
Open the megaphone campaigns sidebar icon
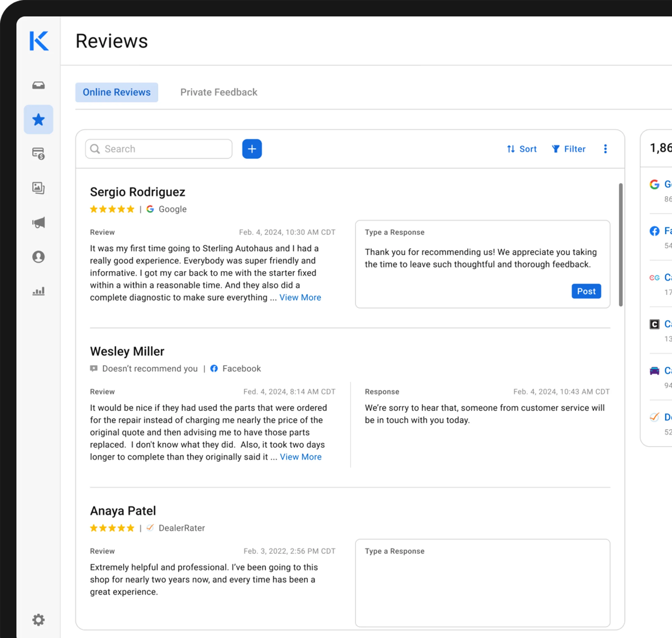point(38,223)
